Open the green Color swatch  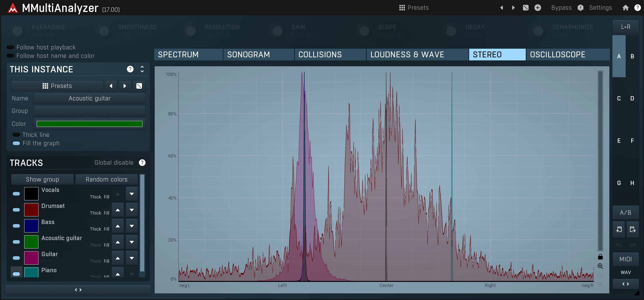coord(89,124)
